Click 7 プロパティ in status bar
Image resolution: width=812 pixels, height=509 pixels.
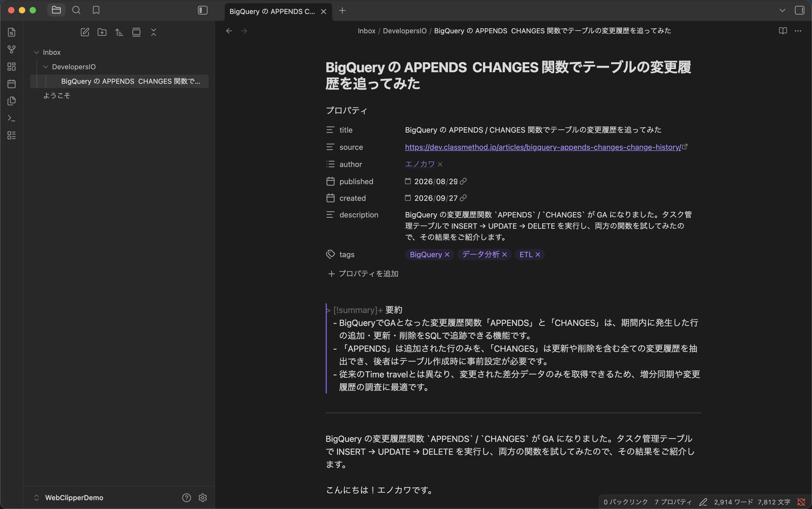[673, 502]
